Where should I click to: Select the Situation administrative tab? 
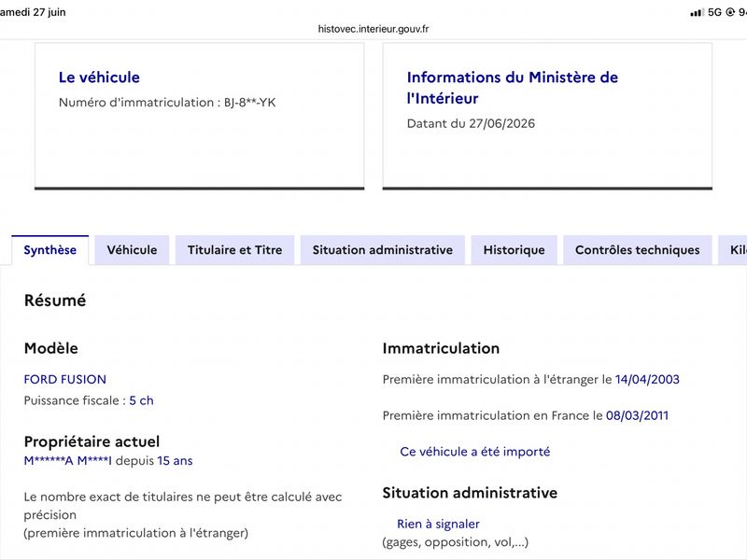[x=383, y=250]
